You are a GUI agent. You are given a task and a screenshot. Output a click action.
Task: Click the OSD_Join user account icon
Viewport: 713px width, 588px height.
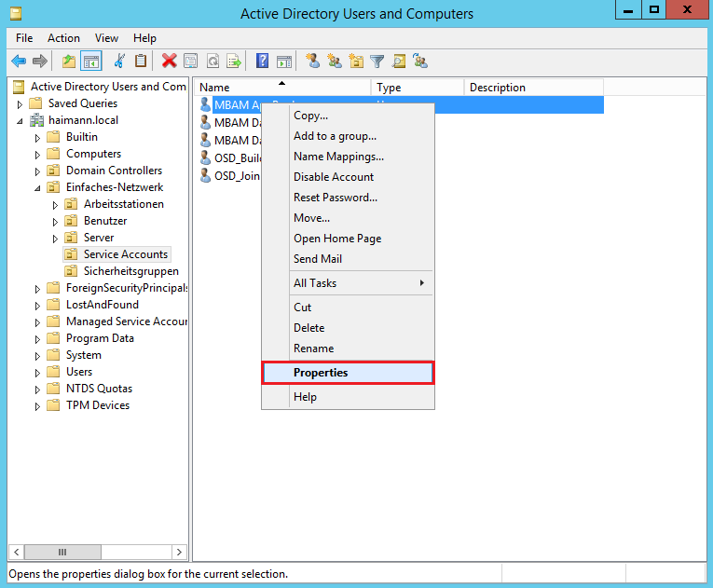[205, 175]
